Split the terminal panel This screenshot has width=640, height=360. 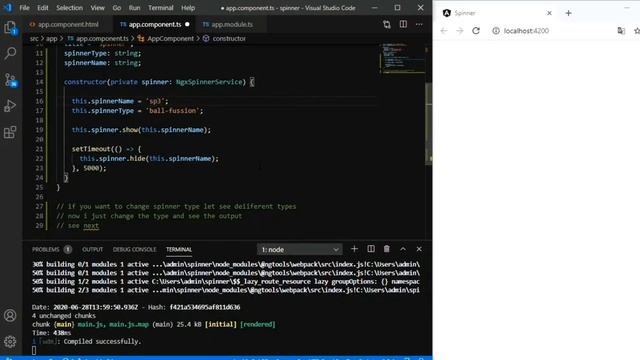tap(371, 249)
